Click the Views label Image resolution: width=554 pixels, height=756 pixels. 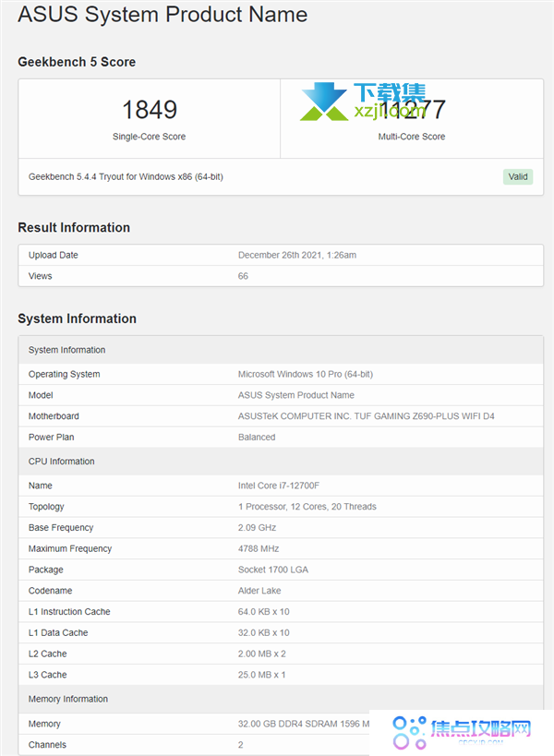coord(40,276)
